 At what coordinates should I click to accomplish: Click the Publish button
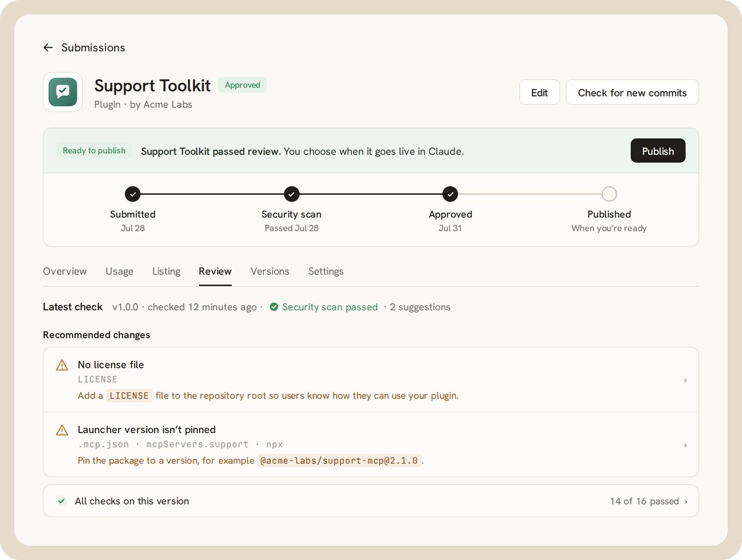pos(658,151)
